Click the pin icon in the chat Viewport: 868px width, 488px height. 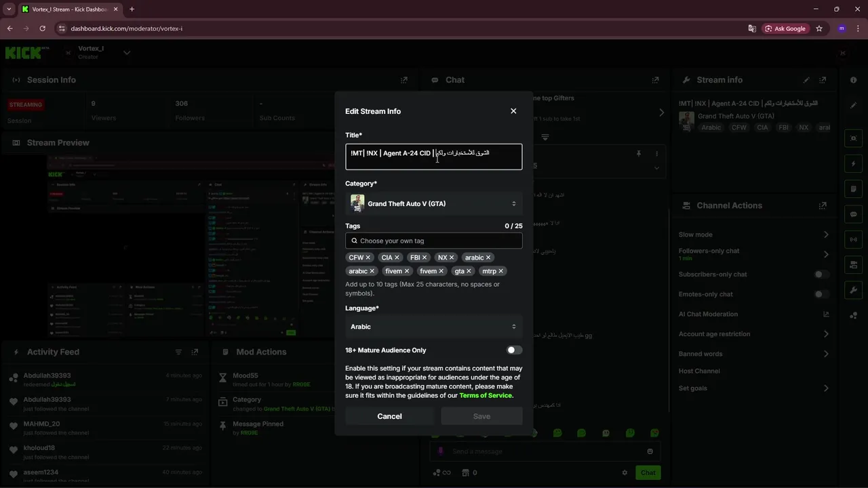click(x=638, y=154)
